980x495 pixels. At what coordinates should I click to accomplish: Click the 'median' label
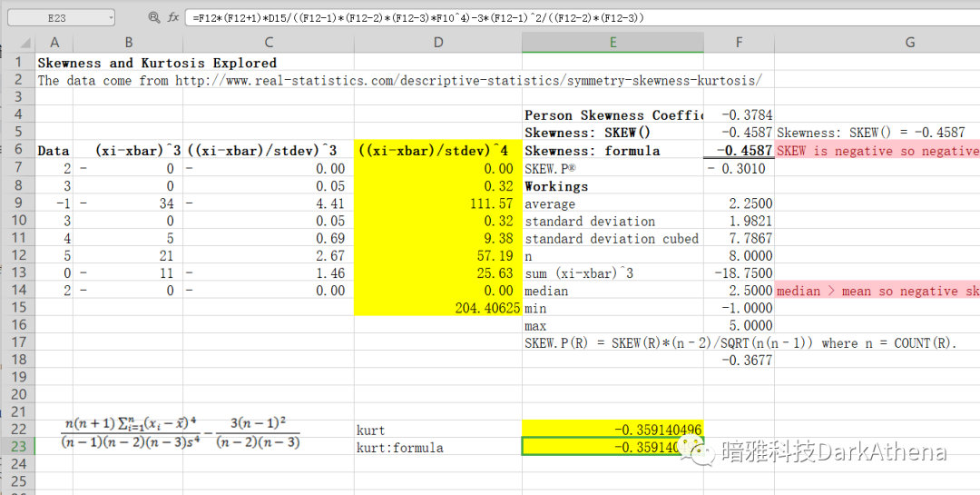coord(546,291)
